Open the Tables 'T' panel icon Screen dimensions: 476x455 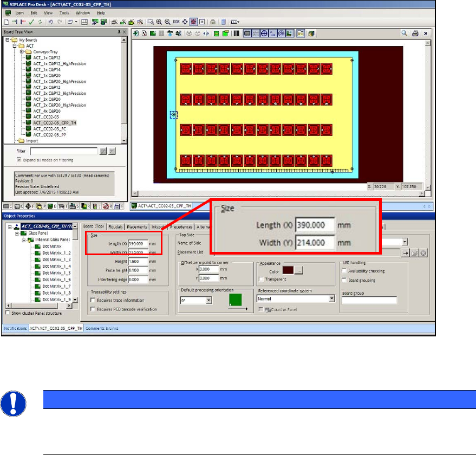[63, 206]
